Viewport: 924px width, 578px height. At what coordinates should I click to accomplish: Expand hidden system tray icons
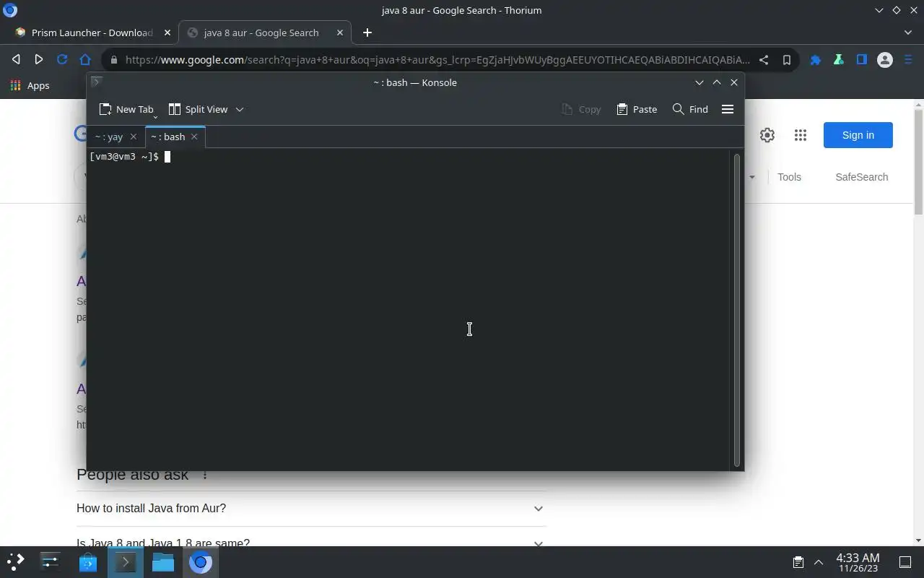coord(819,562)
